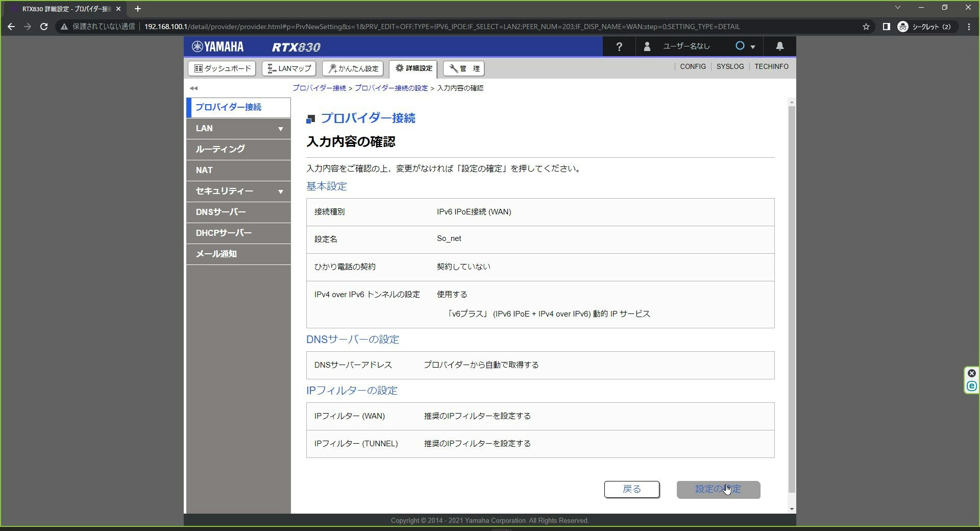The height and width of the screenshot is (531, 980).
Task: Open the dropdown arrow beside circle icon
Action: tap(753, 46)
